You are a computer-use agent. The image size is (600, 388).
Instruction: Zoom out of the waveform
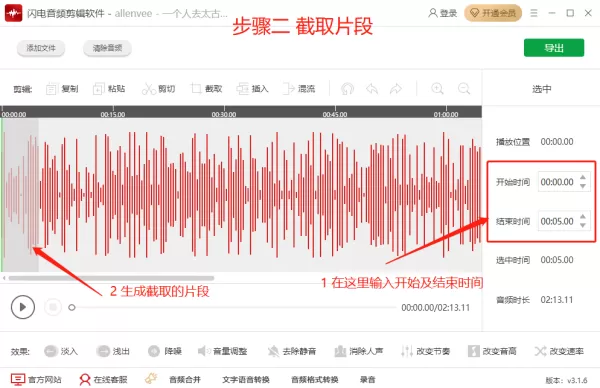point(464,89)
